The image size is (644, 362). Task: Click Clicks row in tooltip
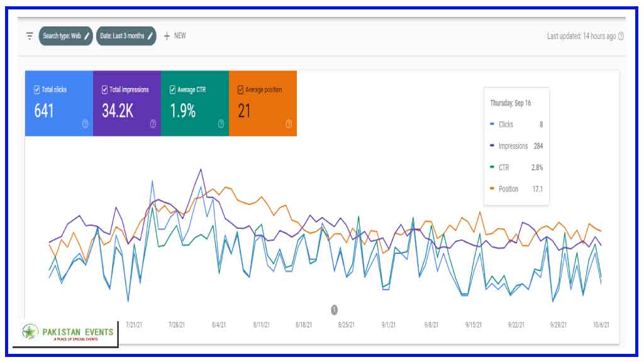[x=516, y=124]
